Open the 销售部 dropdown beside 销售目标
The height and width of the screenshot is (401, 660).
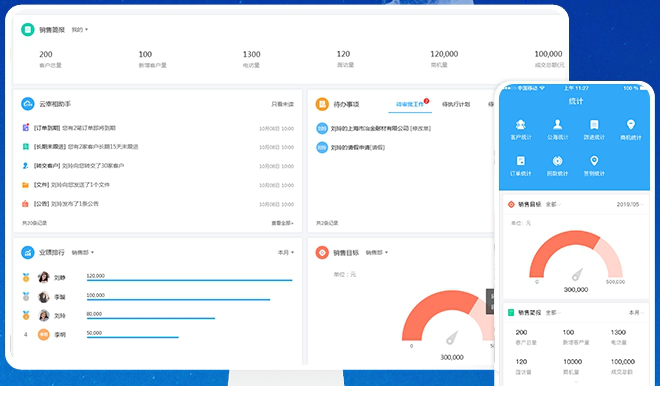point(376,253)
